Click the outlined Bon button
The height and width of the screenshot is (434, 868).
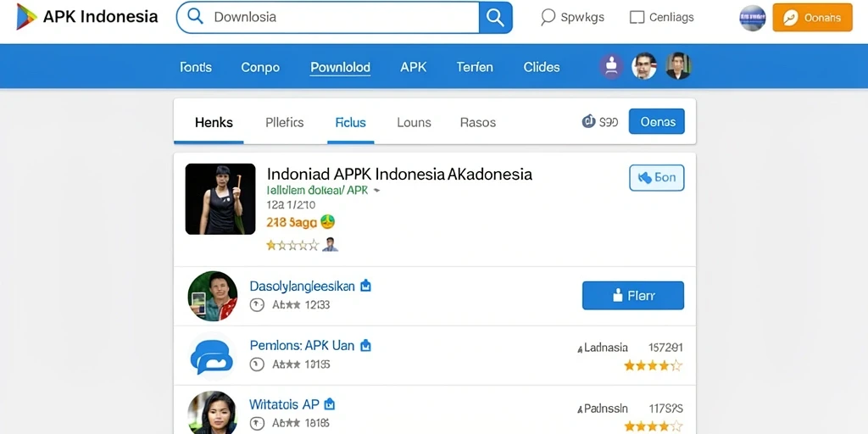pyautogui.click(x=657, y=178)
